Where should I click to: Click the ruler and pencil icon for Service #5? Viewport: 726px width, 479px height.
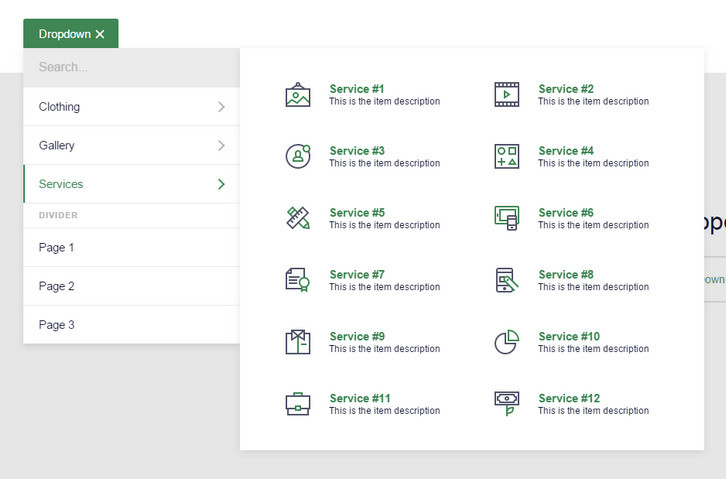coord(298,219)
